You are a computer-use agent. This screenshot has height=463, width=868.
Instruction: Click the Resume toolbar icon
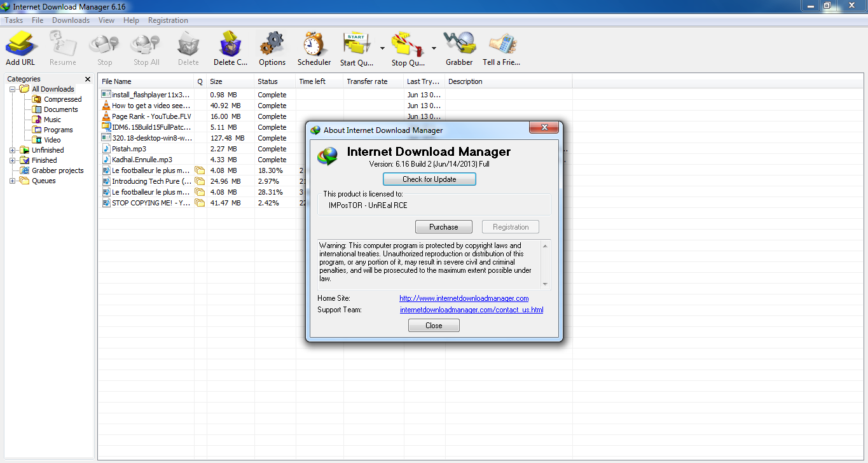(62, 49)
